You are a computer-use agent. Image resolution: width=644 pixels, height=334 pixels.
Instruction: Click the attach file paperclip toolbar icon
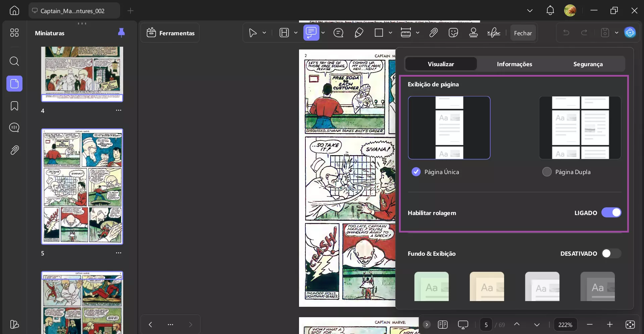coord(433,33)
